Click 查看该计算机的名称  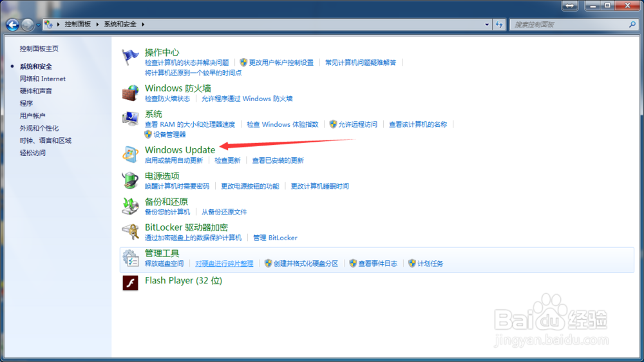tap(418, 124)
